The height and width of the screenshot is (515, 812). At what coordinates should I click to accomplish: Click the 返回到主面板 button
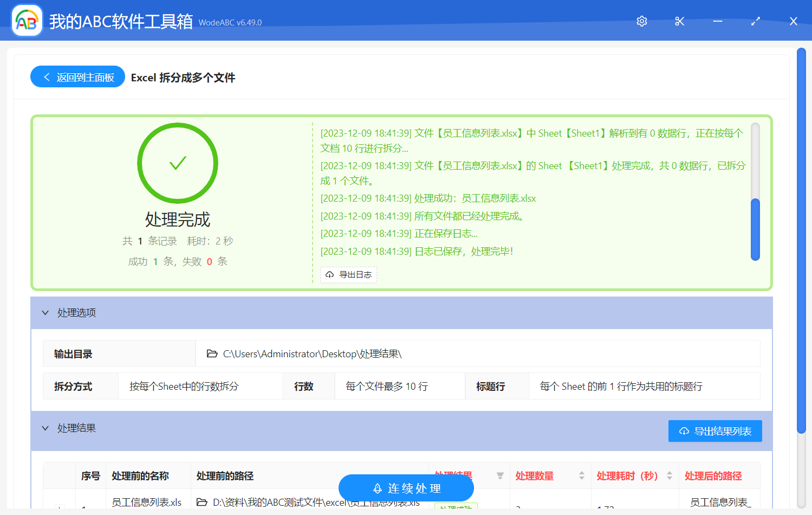(77, 76)
